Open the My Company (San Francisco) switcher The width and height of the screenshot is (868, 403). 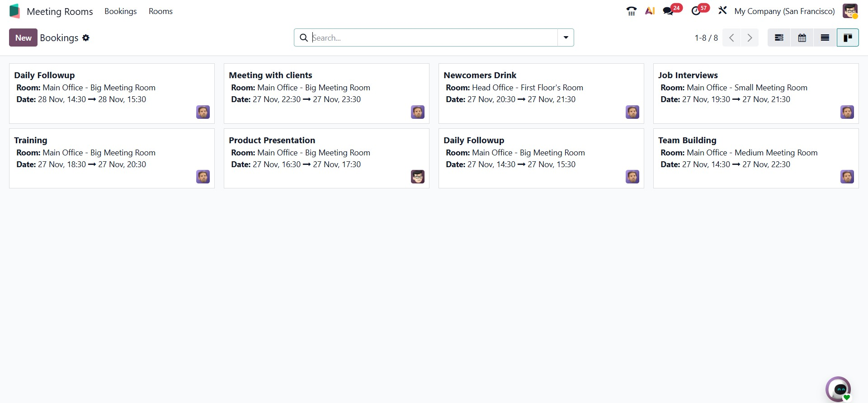784,11
